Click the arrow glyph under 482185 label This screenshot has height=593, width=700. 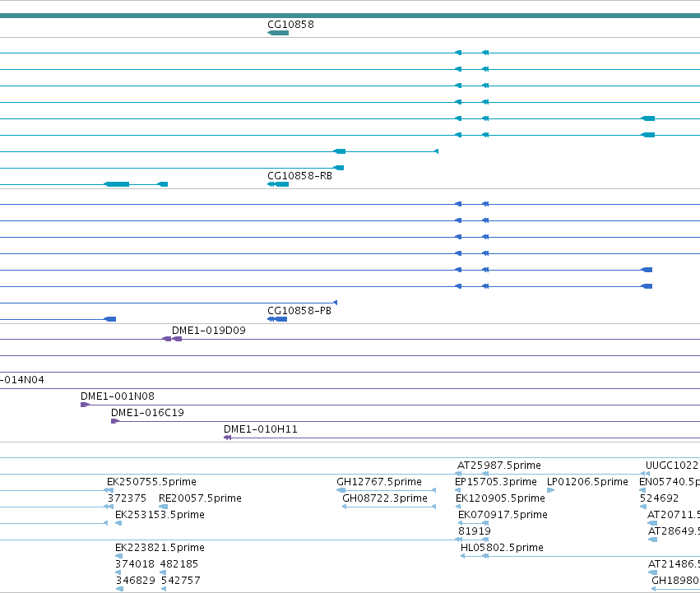click(x=163, y=572)
